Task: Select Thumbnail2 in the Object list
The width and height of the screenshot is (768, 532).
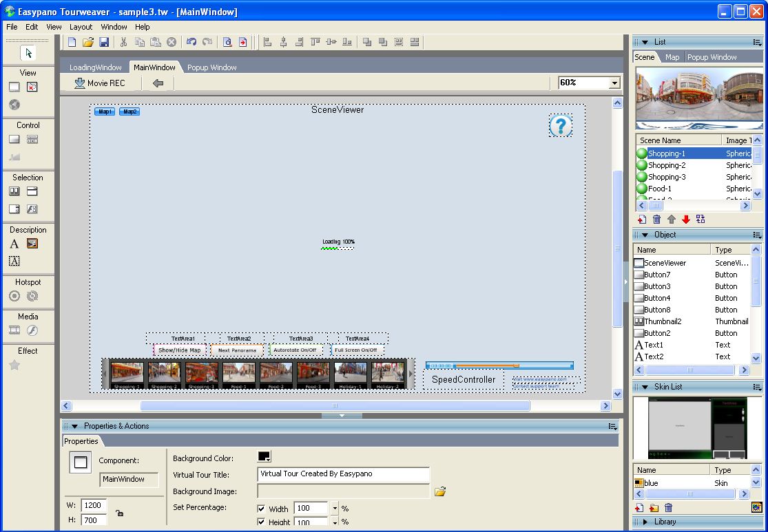Action: [692, 321]
